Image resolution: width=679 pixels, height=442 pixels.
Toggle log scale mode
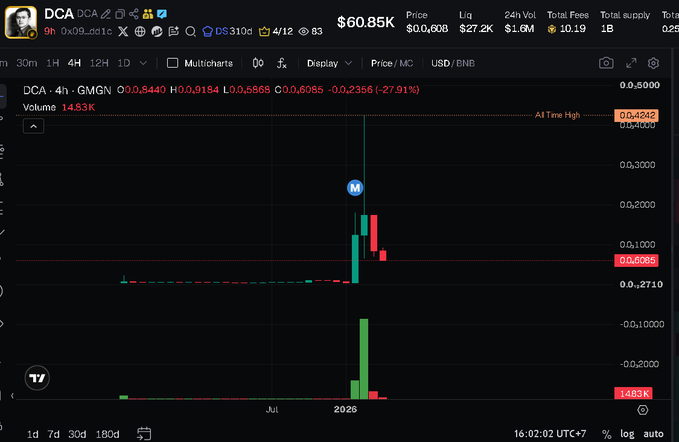(627, 434)
